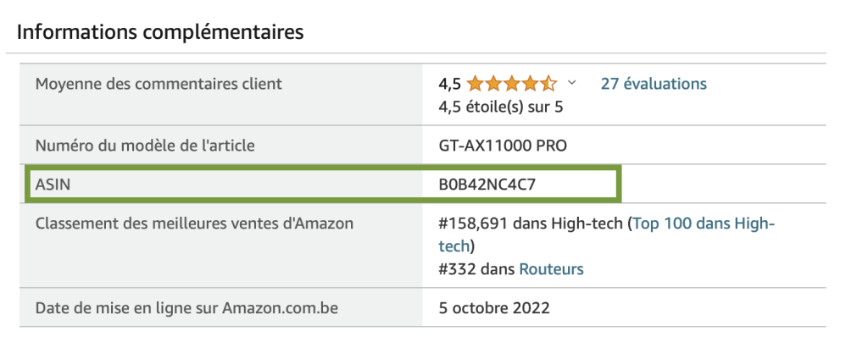
Task: Click the 4,5 rating number beside stars
Action: tap(449, 83)
